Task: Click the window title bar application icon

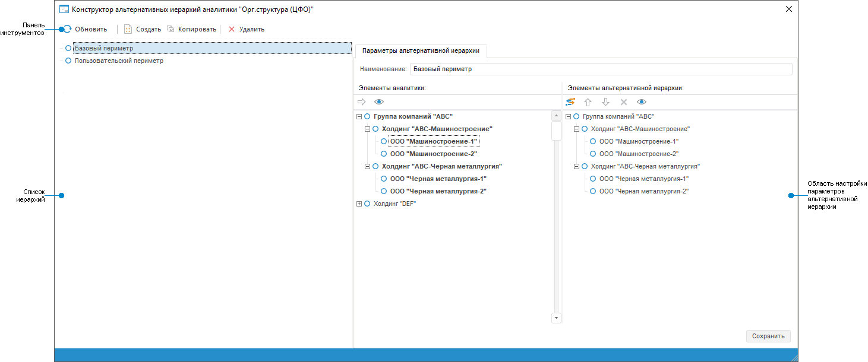Action: (x=64, y=9)
